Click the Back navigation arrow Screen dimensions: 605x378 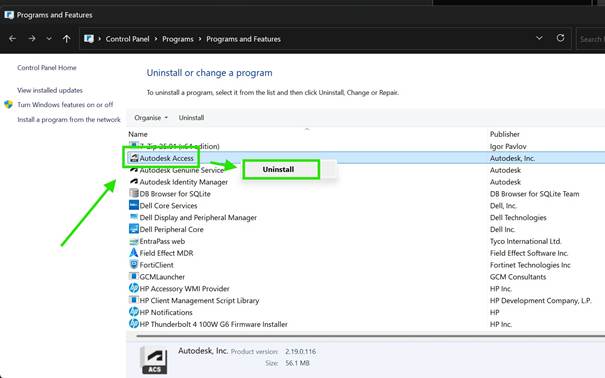click(12, 39)
